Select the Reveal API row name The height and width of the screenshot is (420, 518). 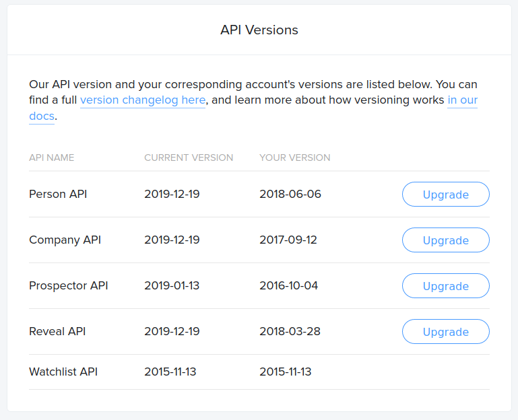[57, 332]
